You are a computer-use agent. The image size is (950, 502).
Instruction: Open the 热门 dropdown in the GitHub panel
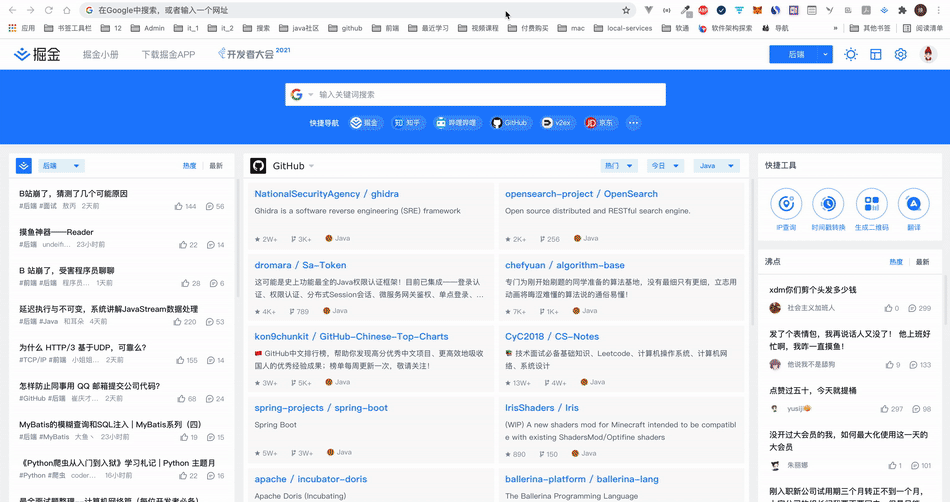(x=619, y=166)
